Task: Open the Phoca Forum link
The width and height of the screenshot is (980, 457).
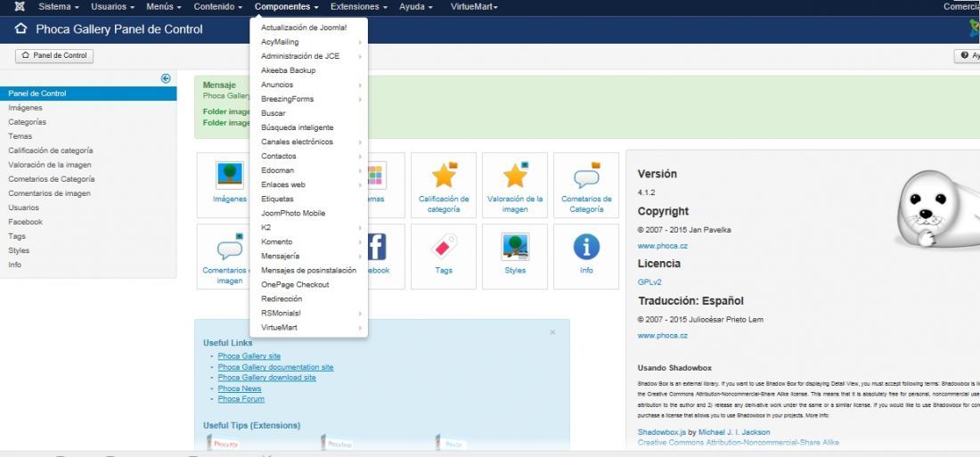Action: [241, 399]
